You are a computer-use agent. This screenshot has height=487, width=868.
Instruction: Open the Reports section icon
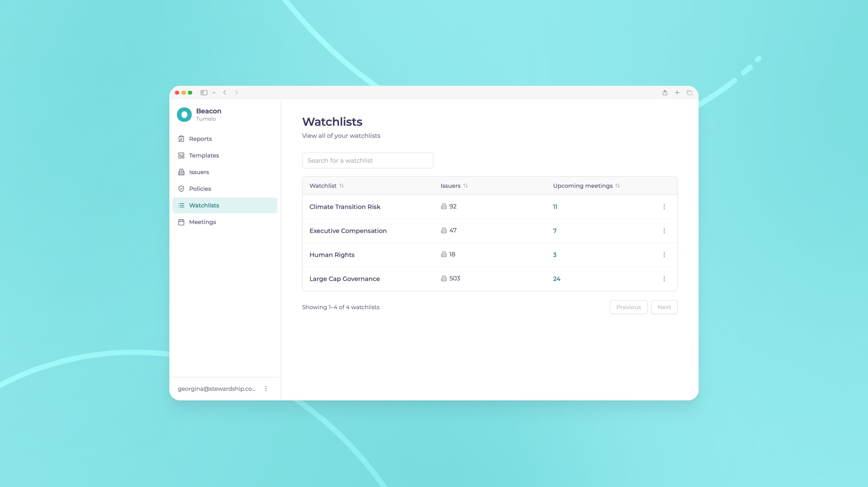point(181,139)
